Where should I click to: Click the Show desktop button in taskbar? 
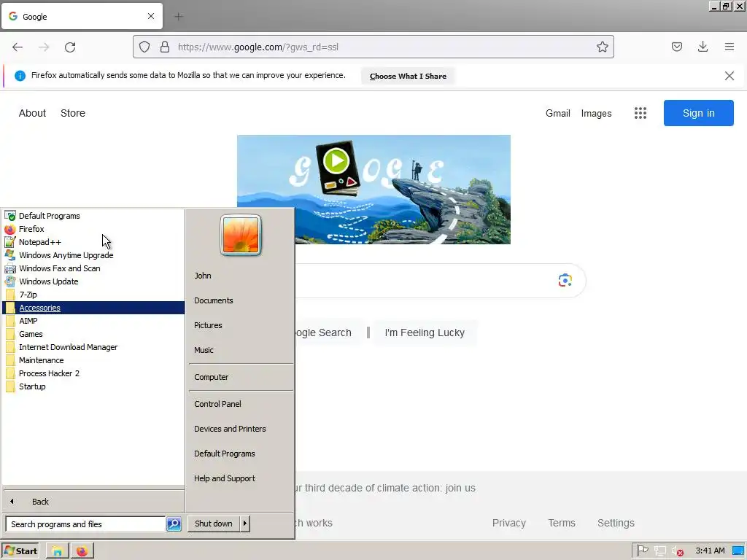click(x=739, y=551)
